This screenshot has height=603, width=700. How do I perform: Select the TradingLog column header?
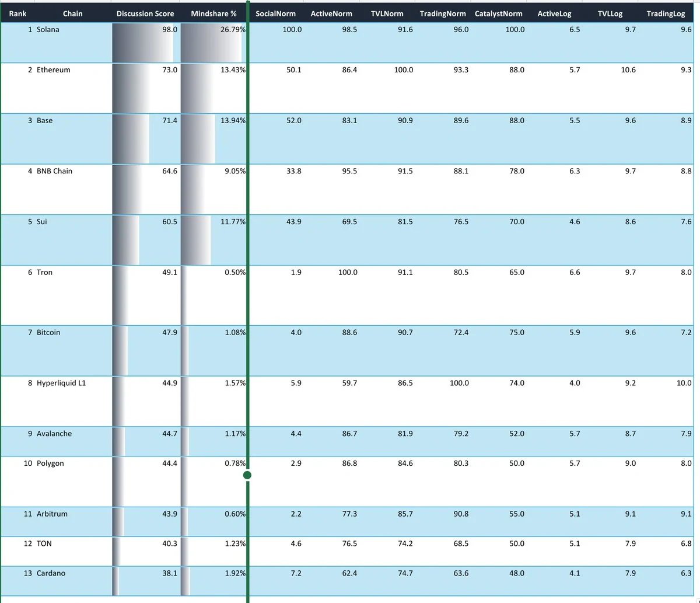point(666,13)
